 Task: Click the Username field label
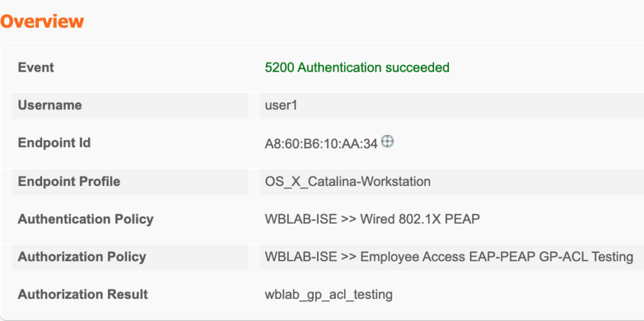pos(50,106)
